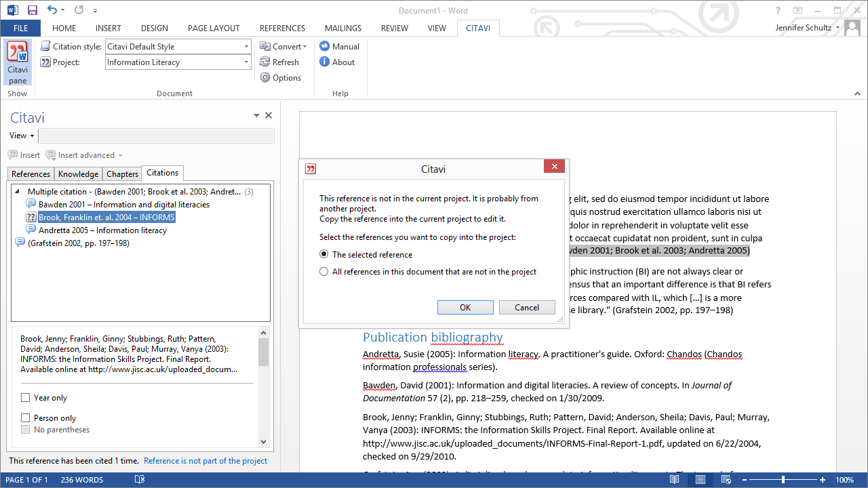Click the Undo arrow icon

(x=52, y=10)
